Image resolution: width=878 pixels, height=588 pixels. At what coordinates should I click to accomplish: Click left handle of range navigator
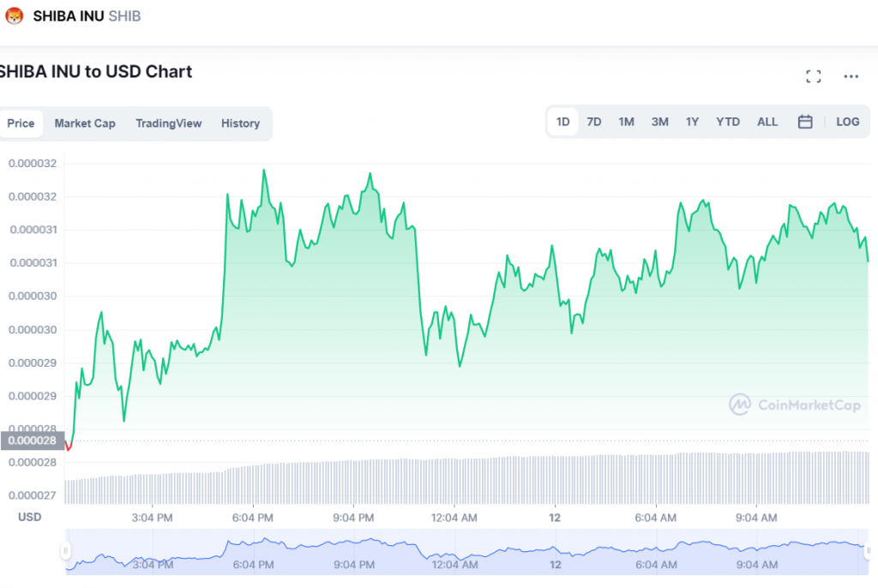[65, 551]
